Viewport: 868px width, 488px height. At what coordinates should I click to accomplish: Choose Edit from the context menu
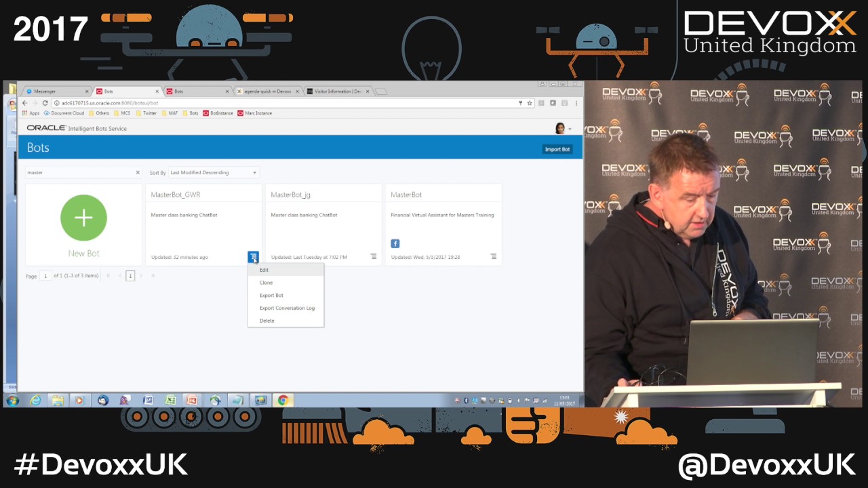(x=285, y=270)
